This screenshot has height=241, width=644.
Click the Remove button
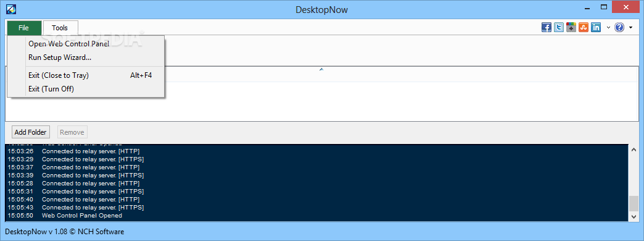(x=72, y=132)
